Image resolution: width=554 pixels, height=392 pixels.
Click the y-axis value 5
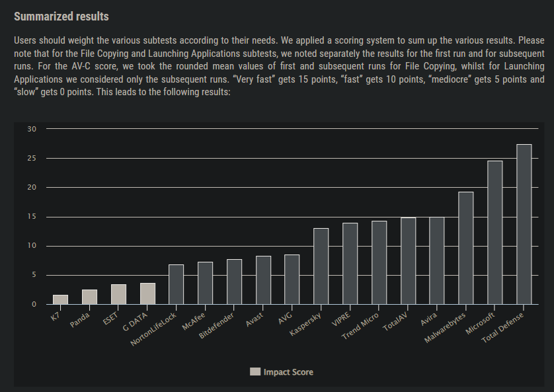point(34,275)
